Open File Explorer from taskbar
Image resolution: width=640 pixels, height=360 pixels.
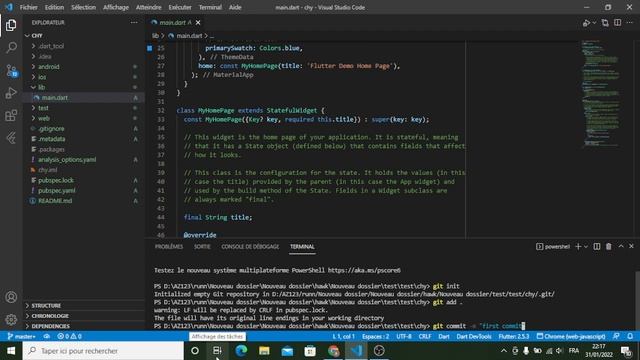pyautogui.click(x=264, y=351)
